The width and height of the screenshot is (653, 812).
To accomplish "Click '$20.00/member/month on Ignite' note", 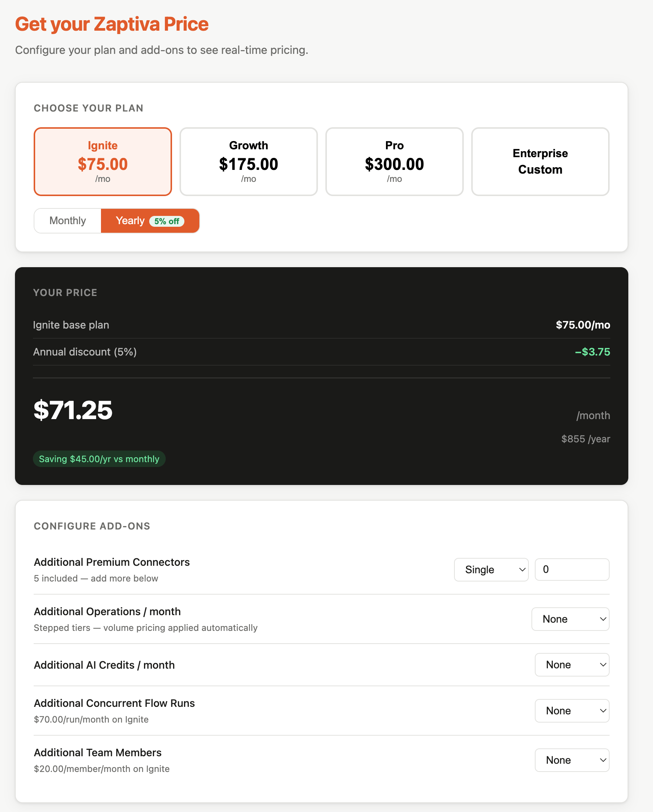I will tap(102, 769).
